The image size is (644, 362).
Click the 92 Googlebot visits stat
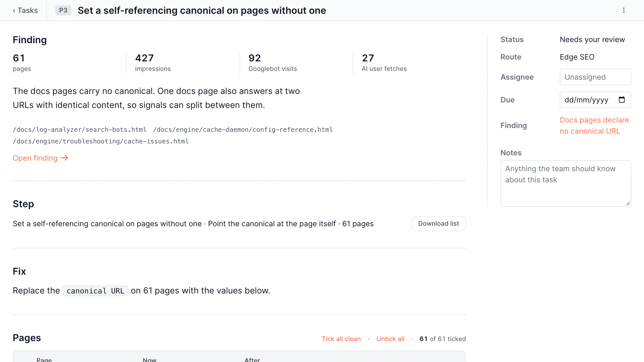point(272,63)
